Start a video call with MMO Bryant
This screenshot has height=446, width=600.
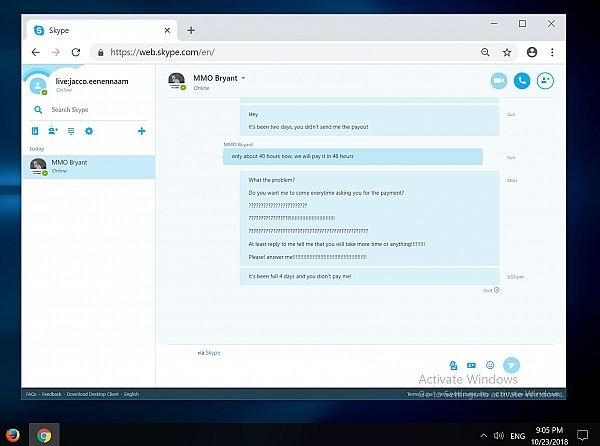(x=499, y=81)
